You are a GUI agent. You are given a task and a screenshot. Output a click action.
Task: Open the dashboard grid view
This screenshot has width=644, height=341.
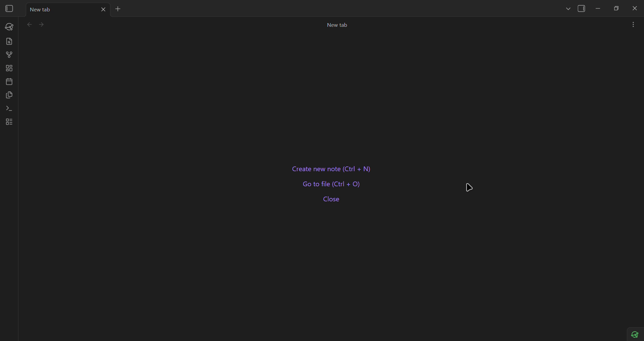9,68
